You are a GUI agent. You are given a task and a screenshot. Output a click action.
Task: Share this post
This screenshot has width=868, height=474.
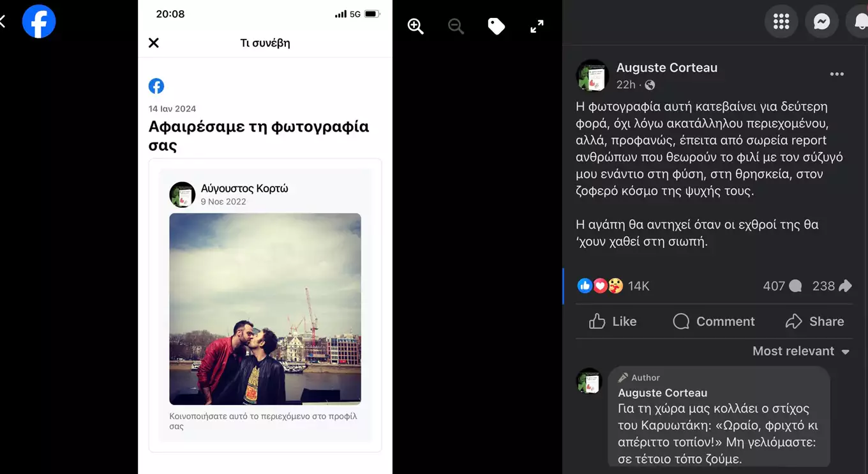pos(814,321)
